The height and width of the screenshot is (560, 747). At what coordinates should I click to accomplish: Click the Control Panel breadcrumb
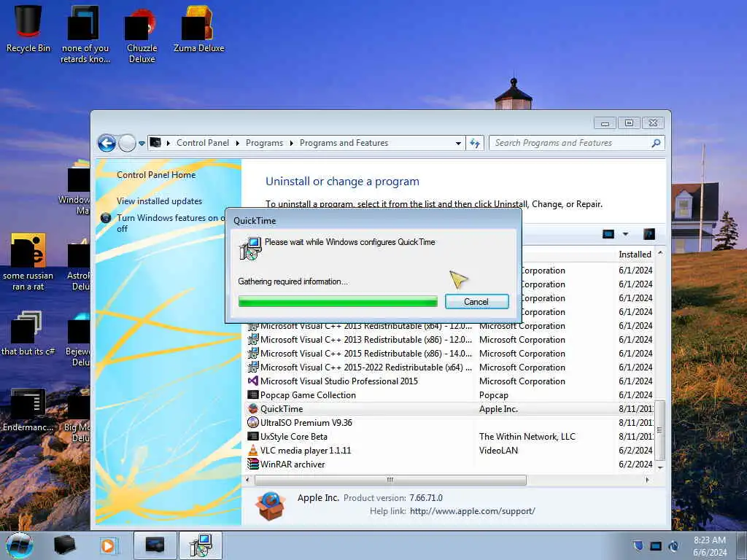tap(203, 143)
